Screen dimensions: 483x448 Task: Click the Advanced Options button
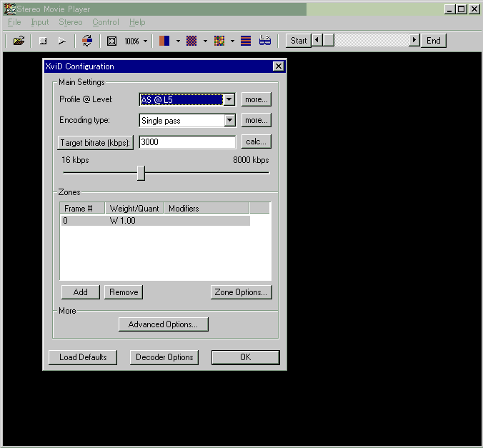tap(163, 324)
